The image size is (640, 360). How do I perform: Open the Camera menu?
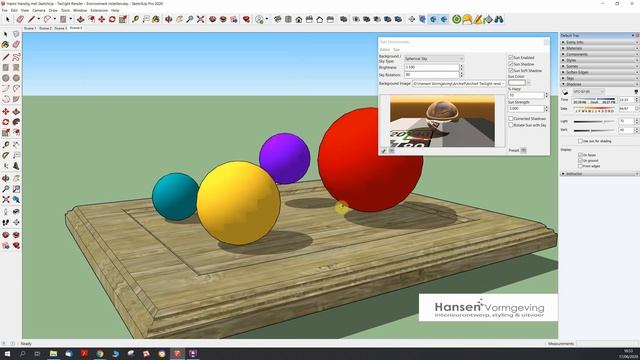[39, 10]
